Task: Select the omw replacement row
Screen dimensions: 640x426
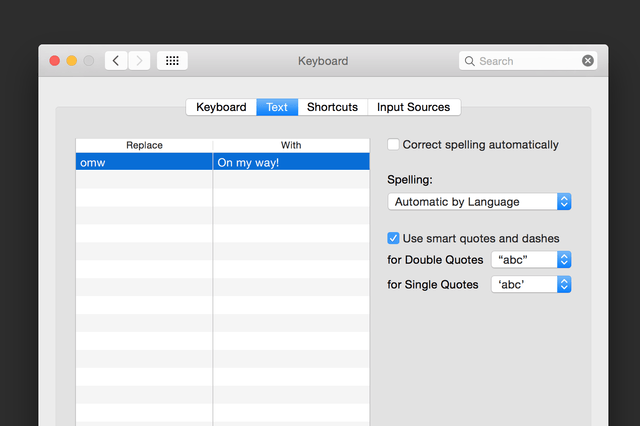Action: coord(222,162)
